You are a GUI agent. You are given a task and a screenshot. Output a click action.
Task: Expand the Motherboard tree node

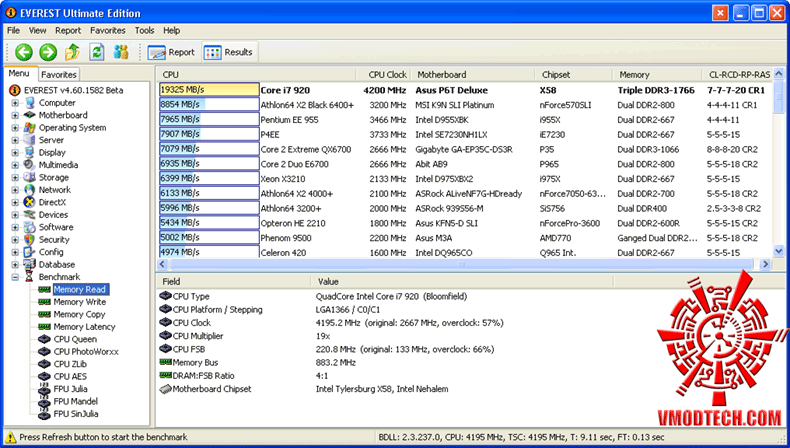click(15, 115)
